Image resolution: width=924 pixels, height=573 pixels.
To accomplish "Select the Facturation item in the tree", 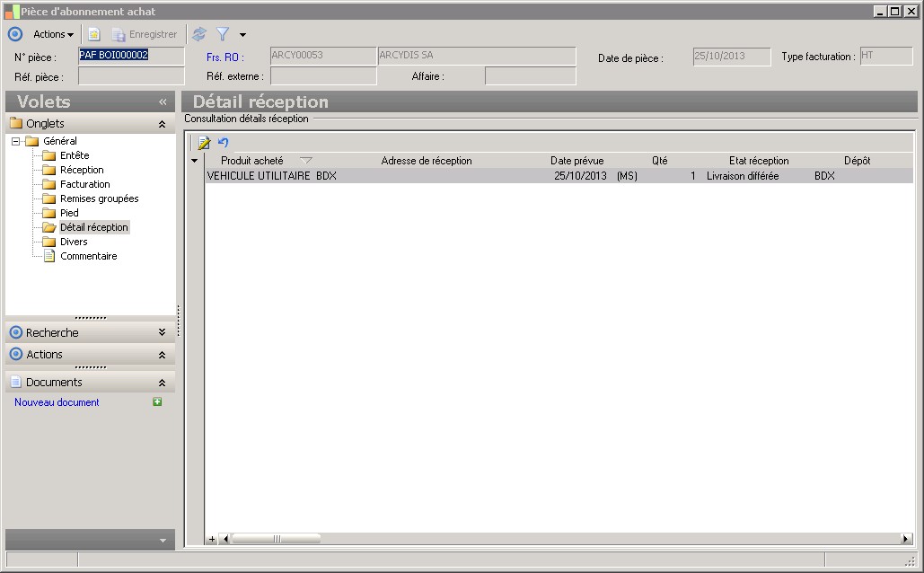I will (x=84, y=184).
